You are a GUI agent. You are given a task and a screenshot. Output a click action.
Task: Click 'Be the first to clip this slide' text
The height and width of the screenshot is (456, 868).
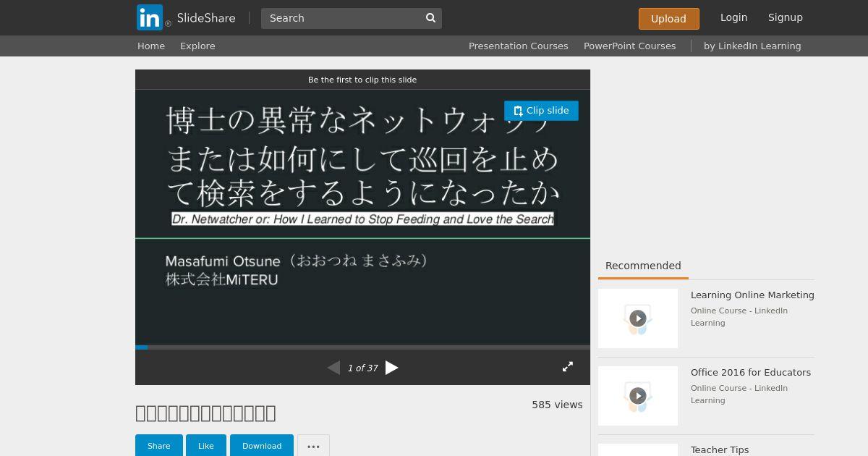[x=362, y=80]
